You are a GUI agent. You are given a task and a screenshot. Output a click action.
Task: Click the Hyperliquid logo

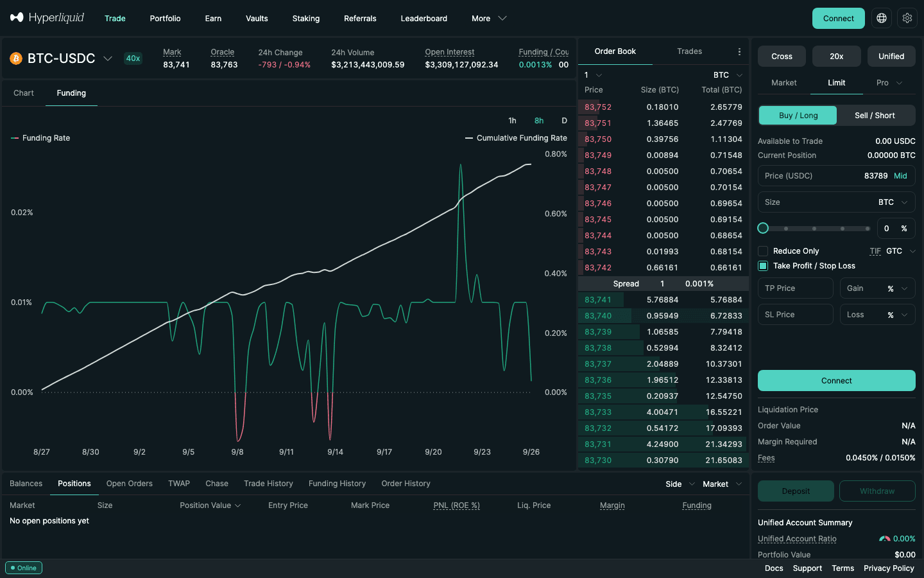(x=47, y=17)
